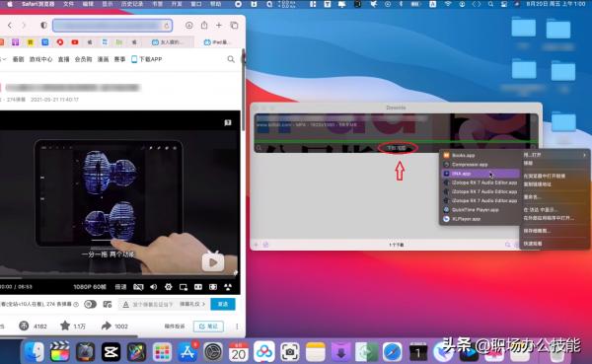Open 游戏中心 in Bilibili nav
592x364 pixels.
[x=40, y=59]
